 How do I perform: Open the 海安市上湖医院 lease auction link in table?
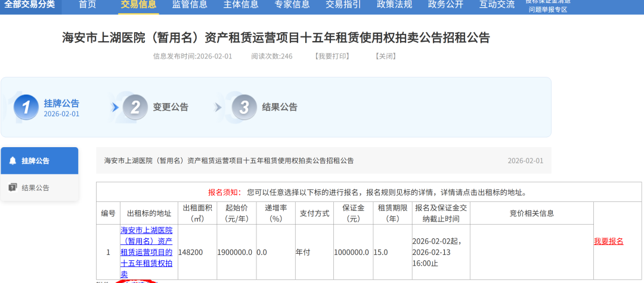[146, 252]
